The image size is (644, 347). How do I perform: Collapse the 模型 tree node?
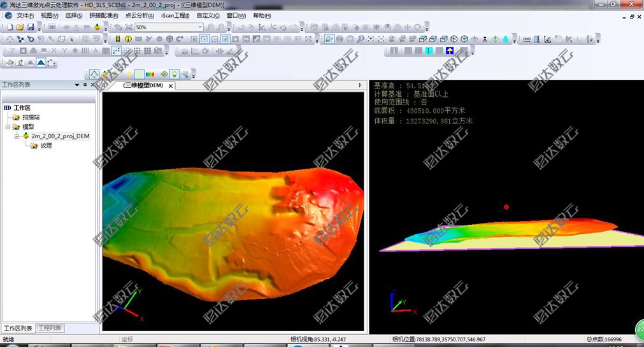(8, 127)
